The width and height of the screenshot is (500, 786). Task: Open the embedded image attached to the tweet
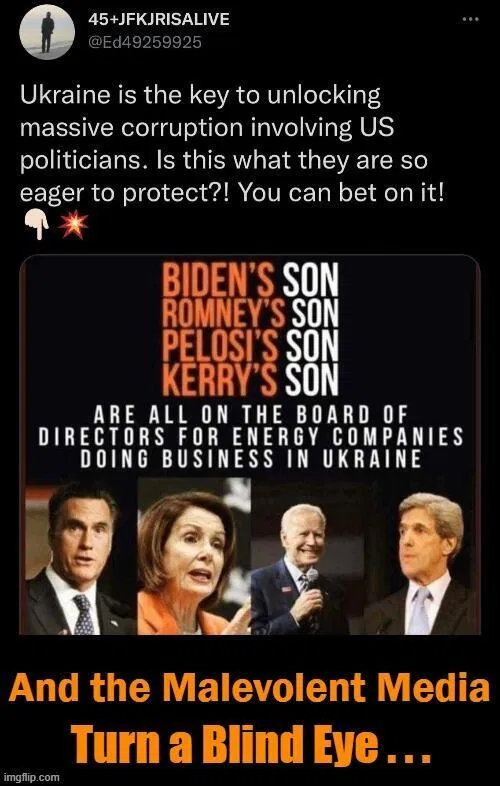click(250, 444)
